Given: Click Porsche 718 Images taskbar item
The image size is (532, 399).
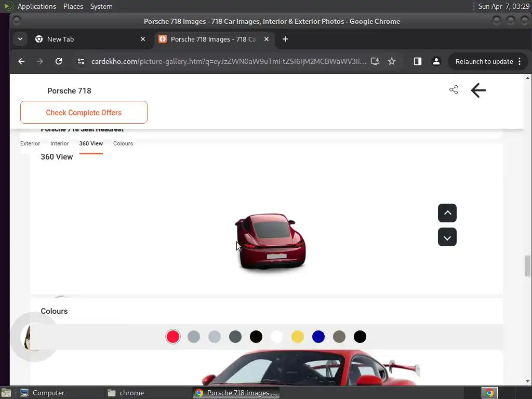Looking at the screenshot, I should [236, 393].
